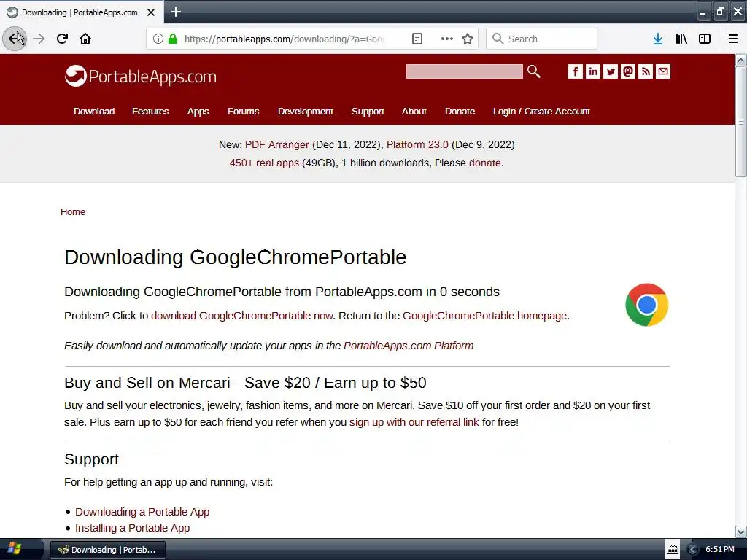Show site information icon in address bar
The width and height of the screenshot is (747, 560).
click(158, 39)
